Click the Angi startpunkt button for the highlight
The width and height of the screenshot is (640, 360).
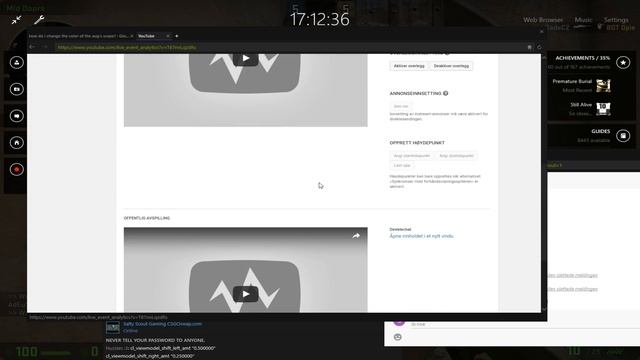click(x=412, y=156)
